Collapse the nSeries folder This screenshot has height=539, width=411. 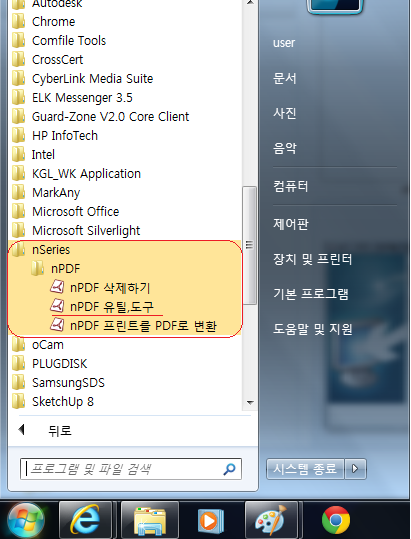tap(51, 250)
